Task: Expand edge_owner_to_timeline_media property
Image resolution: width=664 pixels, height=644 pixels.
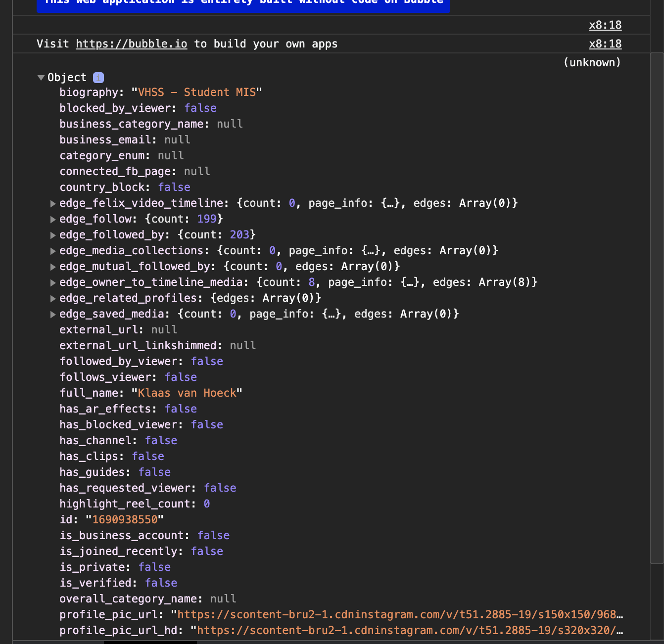Action: tap(53, 282)
